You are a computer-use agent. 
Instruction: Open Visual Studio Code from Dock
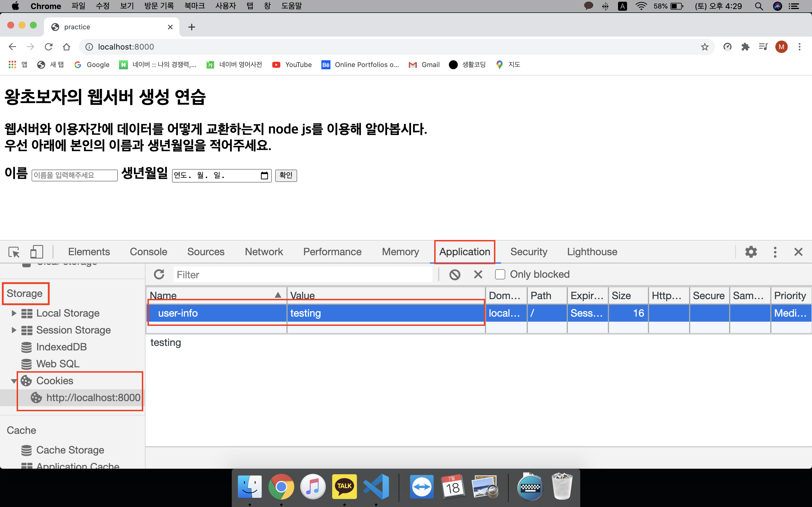point(376,486)
